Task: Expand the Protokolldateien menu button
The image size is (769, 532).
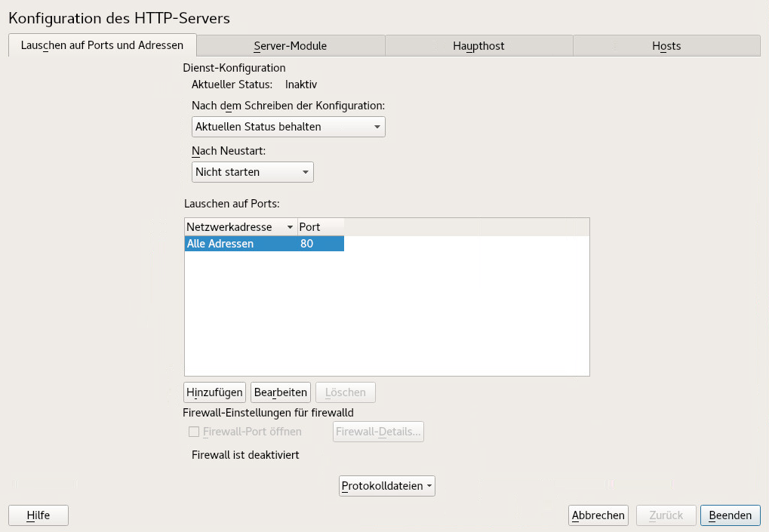Action: (387, 486)
